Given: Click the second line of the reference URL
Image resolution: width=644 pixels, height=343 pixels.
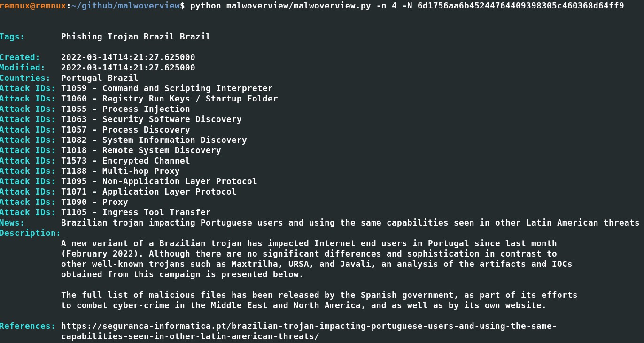Looking at the screenshot, I should tap(190, 336).
